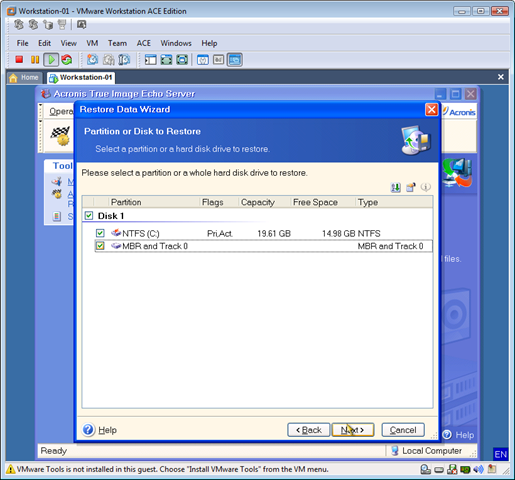
Task: Sort by the Free Space column header
Action: (x=323, y=202)
